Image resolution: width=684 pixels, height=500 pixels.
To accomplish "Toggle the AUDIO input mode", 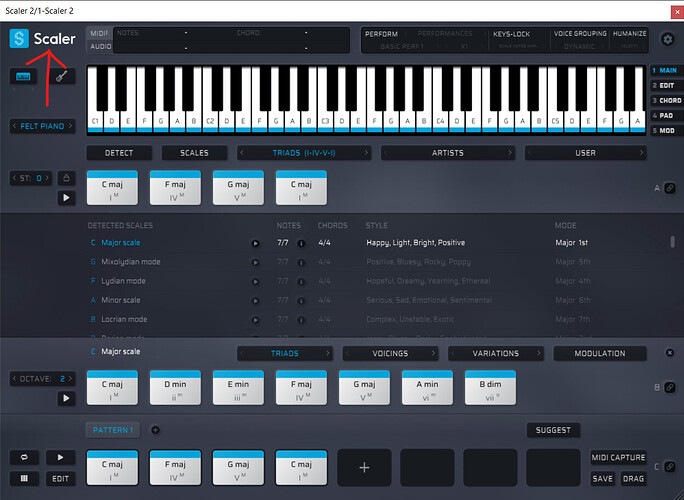I will (100, 46).
